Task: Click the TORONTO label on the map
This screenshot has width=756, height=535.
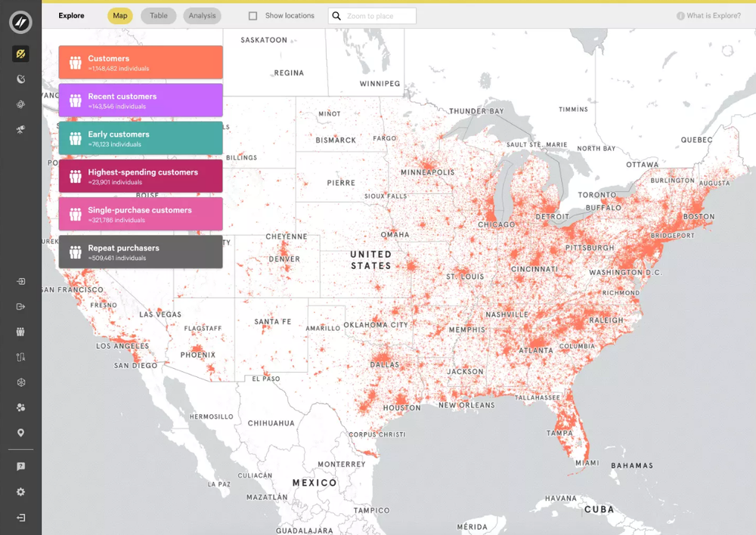Action: coord(597,195)
